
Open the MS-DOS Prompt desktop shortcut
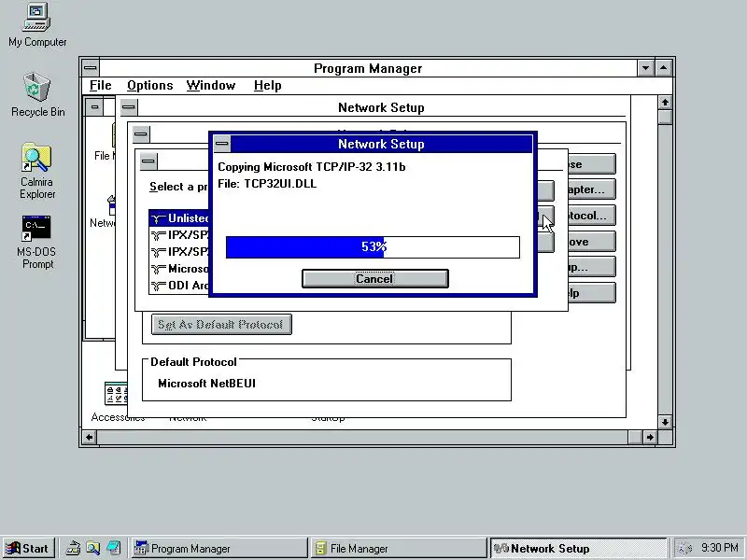coord(36,242)
